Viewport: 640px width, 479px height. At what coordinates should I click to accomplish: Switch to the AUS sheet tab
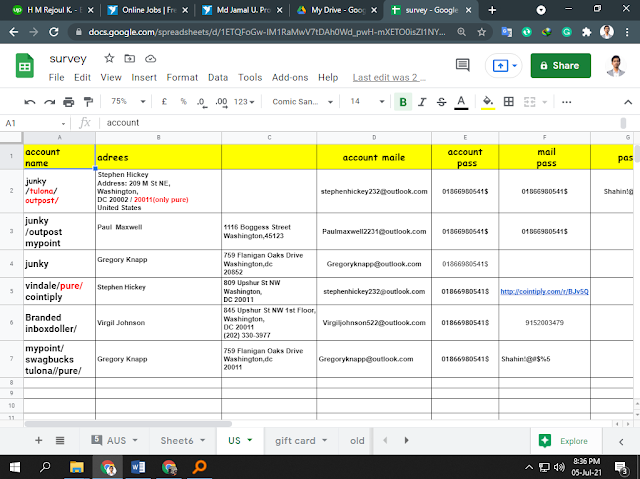point(116,441)
